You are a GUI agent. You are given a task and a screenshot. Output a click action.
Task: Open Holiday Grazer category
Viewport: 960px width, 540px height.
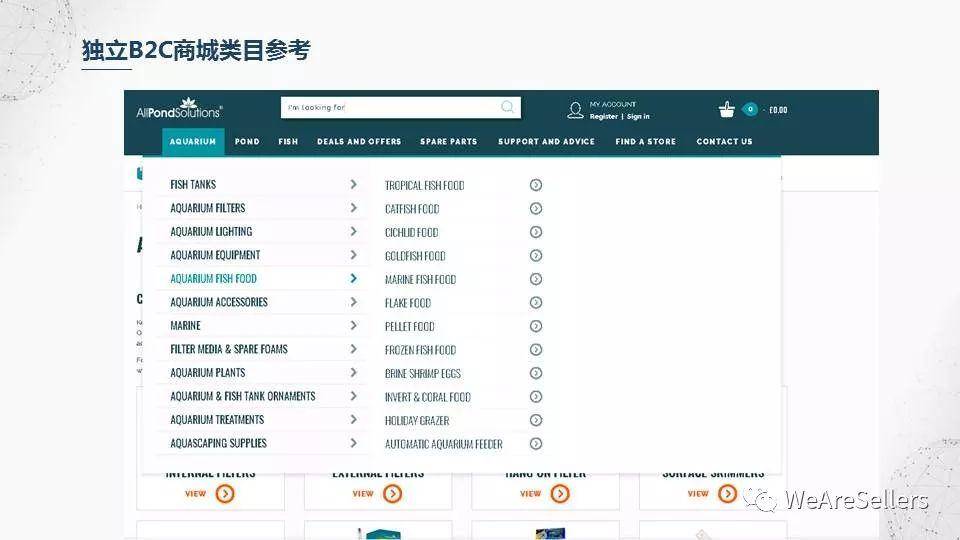click(417, 421)
